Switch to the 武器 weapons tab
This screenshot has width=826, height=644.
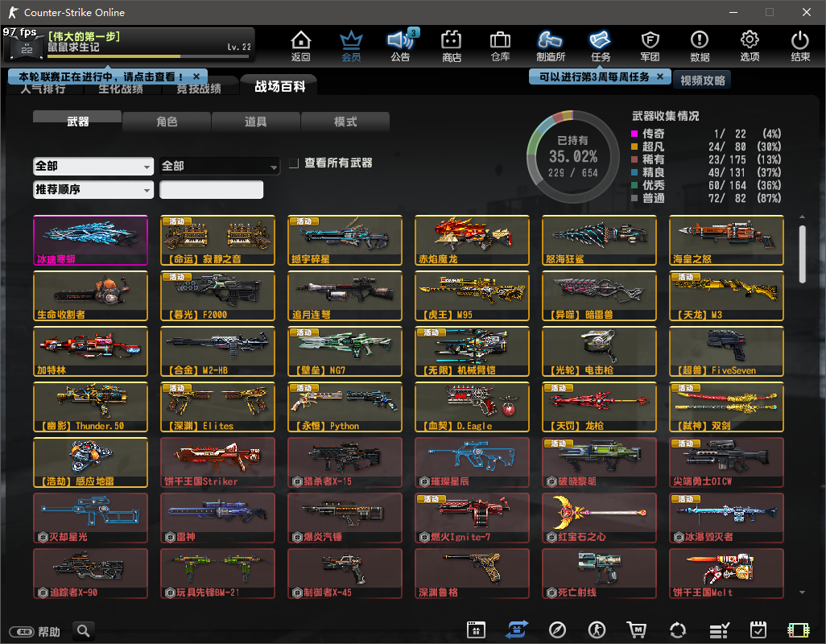[x=77, y=122]
